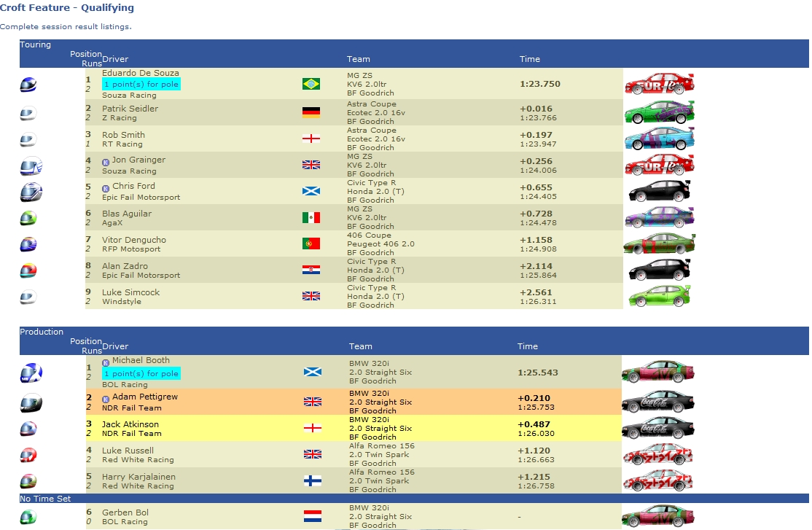Click Chris Ford's helmet icon
This screenshot has width=812, height=530.
tap(31, 192)
